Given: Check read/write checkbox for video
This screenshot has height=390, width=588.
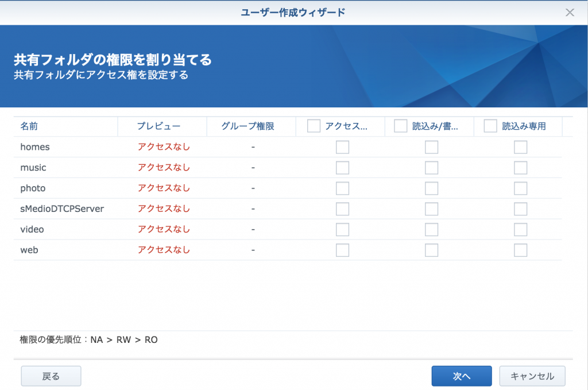Looking at the screenshot, I should point(432,230).
